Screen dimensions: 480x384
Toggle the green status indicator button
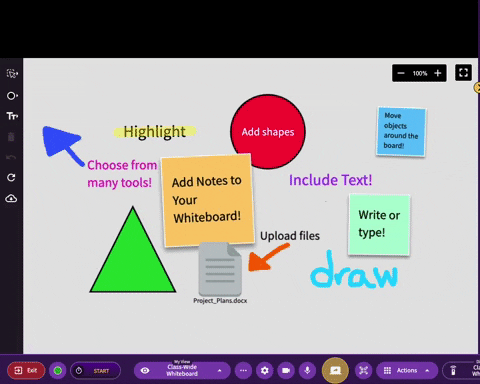[58, 370]
